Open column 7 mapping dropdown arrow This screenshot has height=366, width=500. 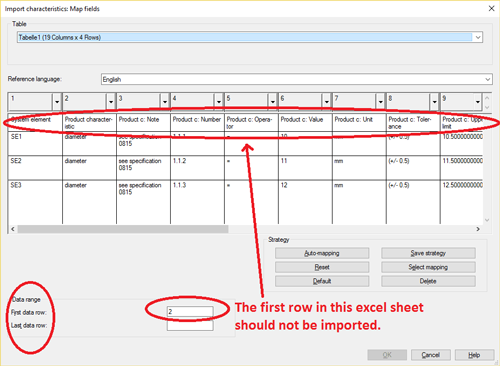pyautogui.click(x=381, y=101)
